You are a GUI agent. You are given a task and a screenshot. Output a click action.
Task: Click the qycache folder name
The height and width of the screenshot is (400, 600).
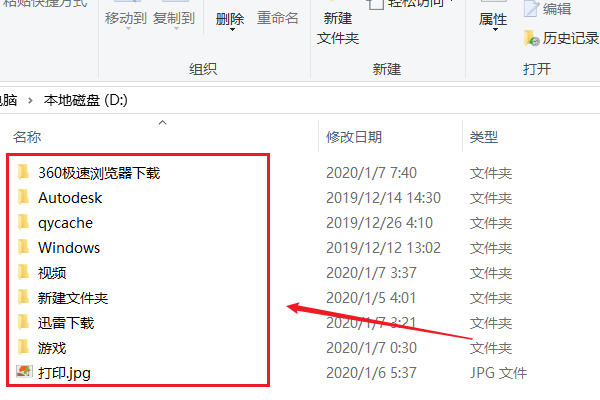tap(65, 223)
